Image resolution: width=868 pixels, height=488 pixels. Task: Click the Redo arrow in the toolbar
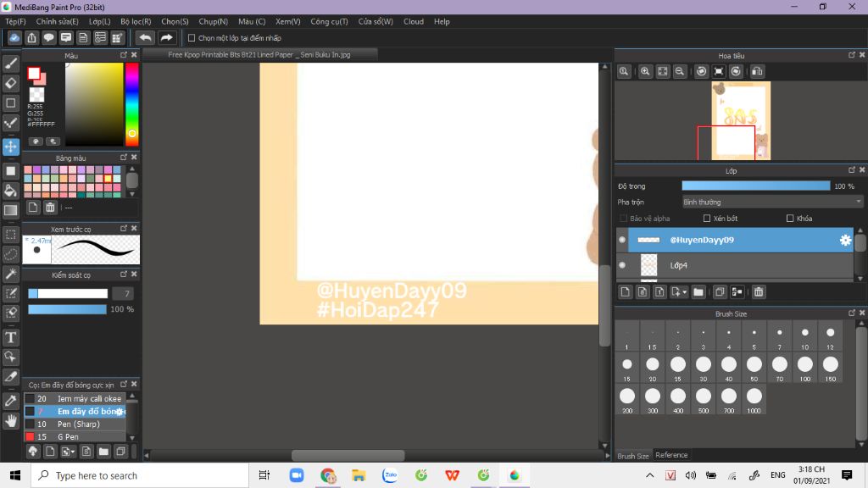tap(166, 37)
